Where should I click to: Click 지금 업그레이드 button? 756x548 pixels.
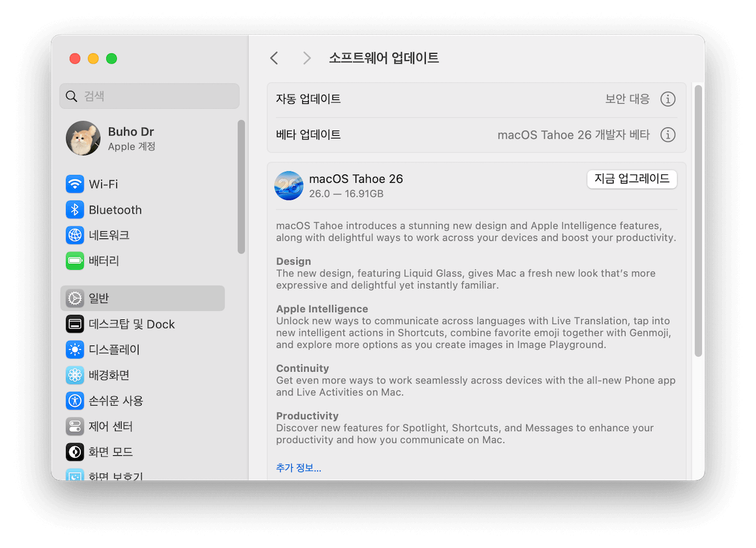(631, 179)
